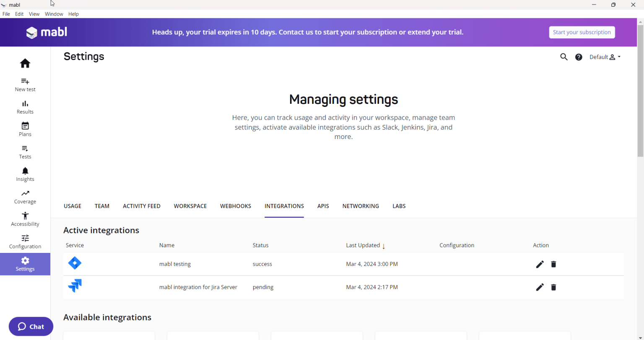Select the Jira icon for mabl testing

click(x=75, y=263)
